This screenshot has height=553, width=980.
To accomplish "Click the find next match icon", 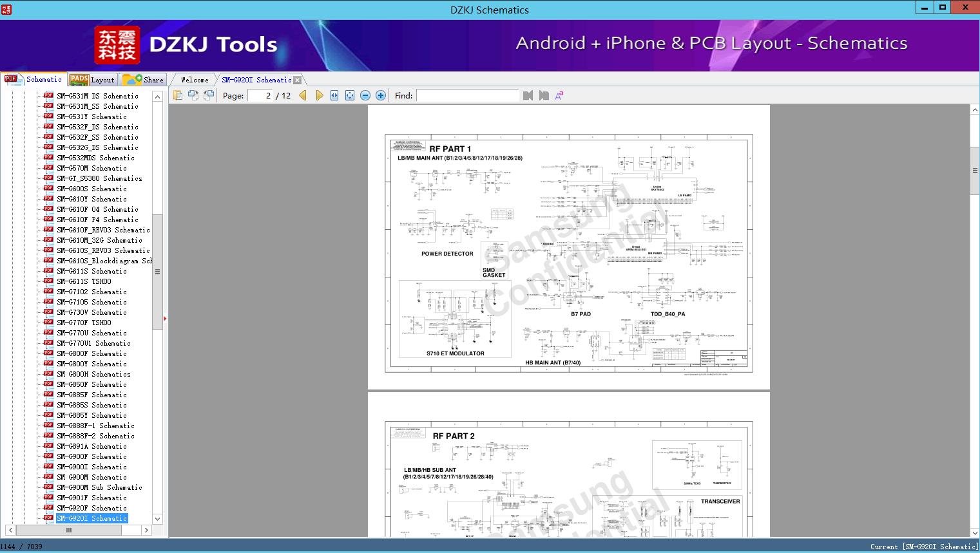I will pos(544,95).
